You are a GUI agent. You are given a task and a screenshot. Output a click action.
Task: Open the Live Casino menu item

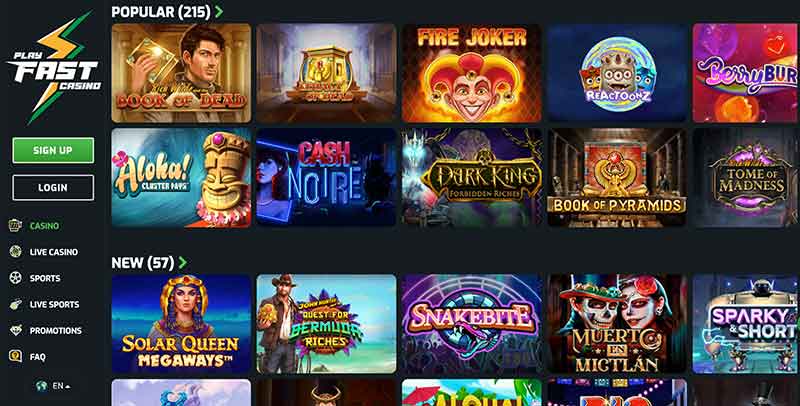pos(54,252)
